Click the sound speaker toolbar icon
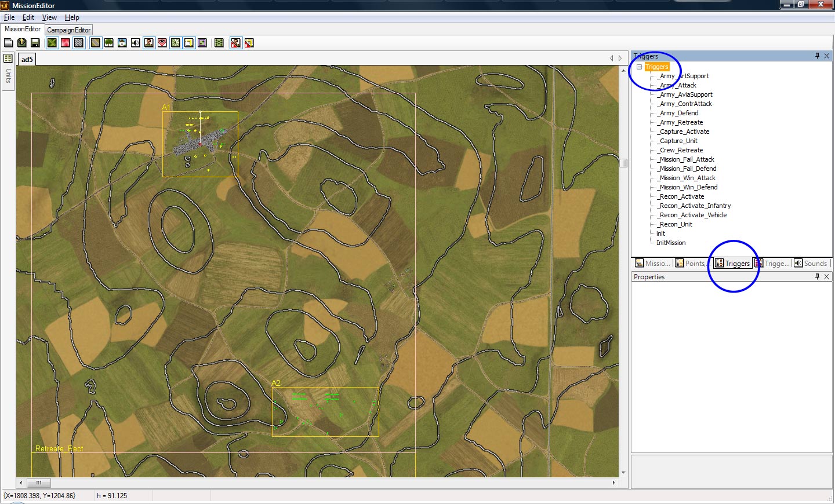The height and width of the screenshot is (504, 835). [x=136, y=43]
